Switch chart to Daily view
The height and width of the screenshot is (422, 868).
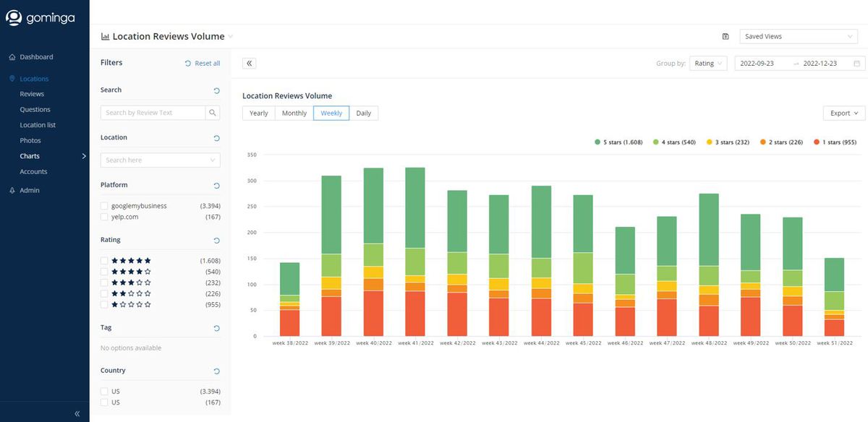363,113
